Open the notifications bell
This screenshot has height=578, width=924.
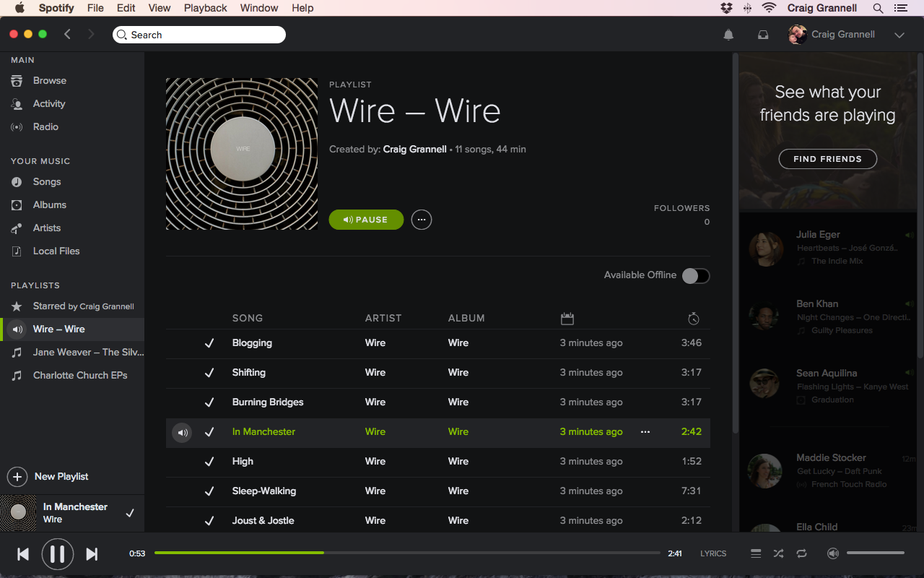(728, 35)
